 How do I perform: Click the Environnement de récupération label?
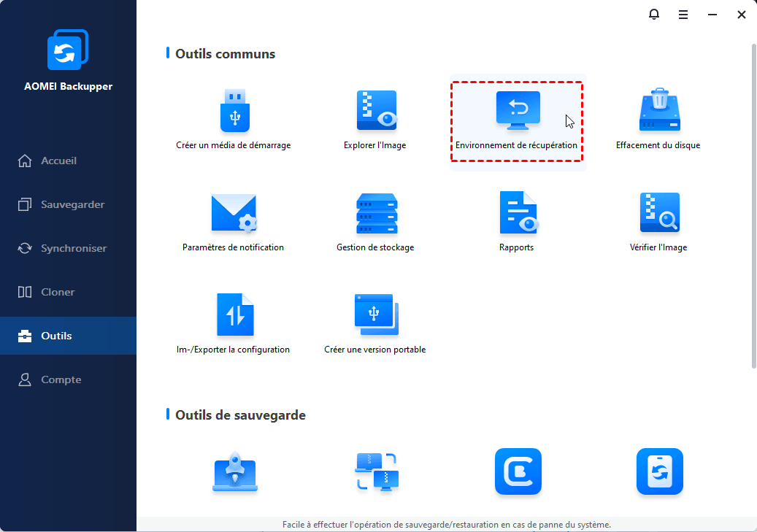(x=516, y=145)
